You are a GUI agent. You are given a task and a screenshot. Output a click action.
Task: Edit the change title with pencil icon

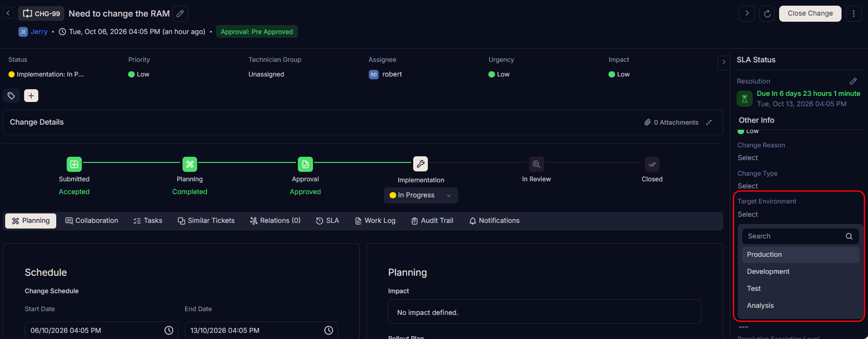pos(180,14)
